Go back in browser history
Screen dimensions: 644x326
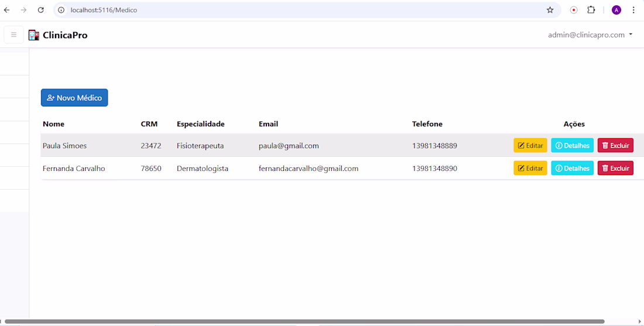7,10
